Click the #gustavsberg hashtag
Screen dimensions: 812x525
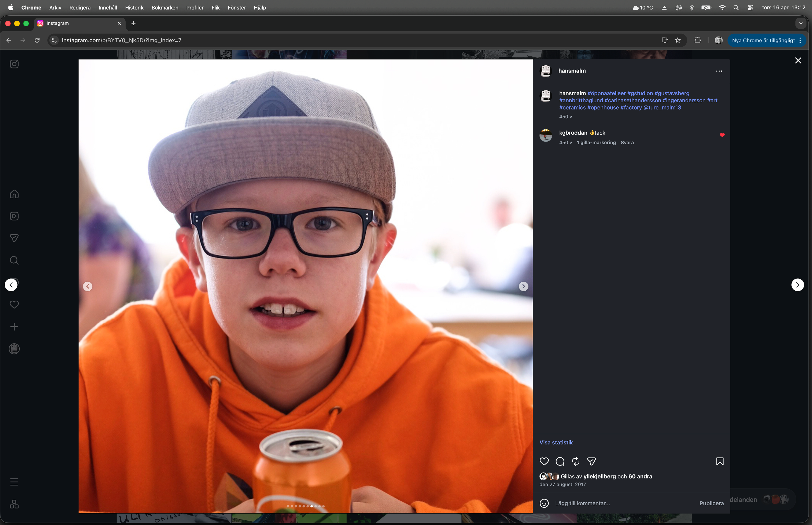tap(672, 93)
